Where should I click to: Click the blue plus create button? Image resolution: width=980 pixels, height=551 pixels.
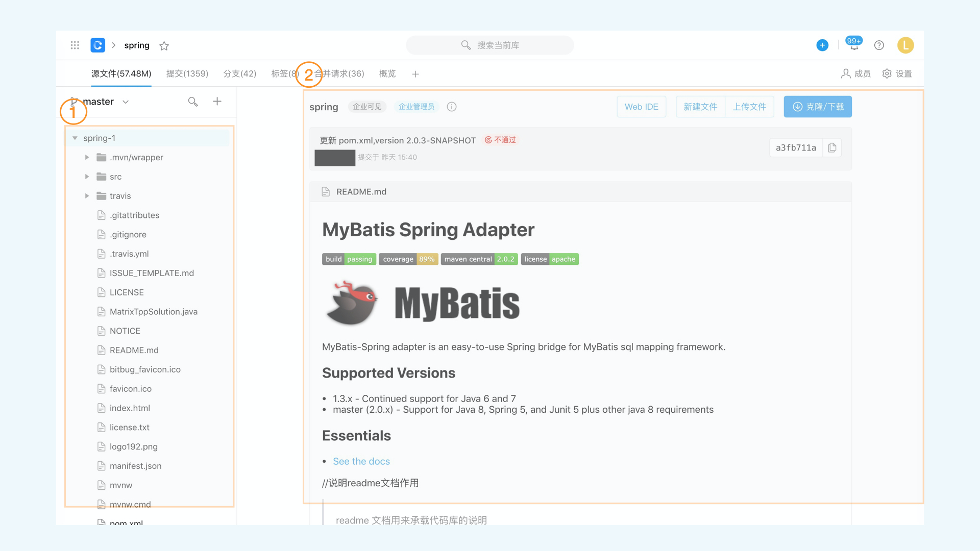822,45
